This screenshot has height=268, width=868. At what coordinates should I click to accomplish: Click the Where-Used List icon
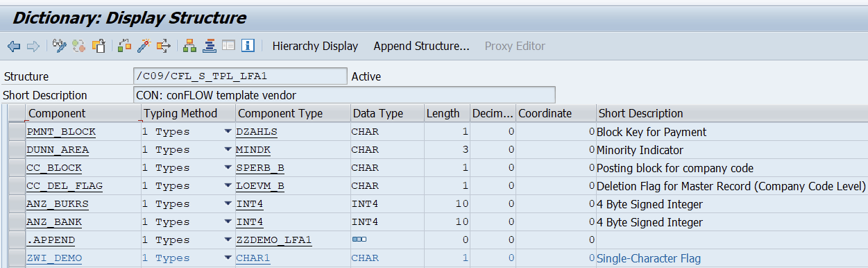tap(164, 47)
